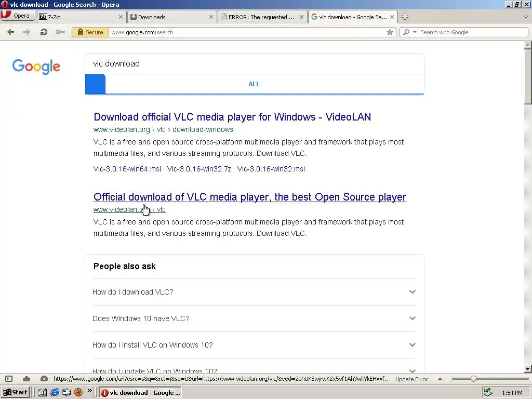Close the 7-Zip tab
The image size is (532, 399).
coord(121,17)
